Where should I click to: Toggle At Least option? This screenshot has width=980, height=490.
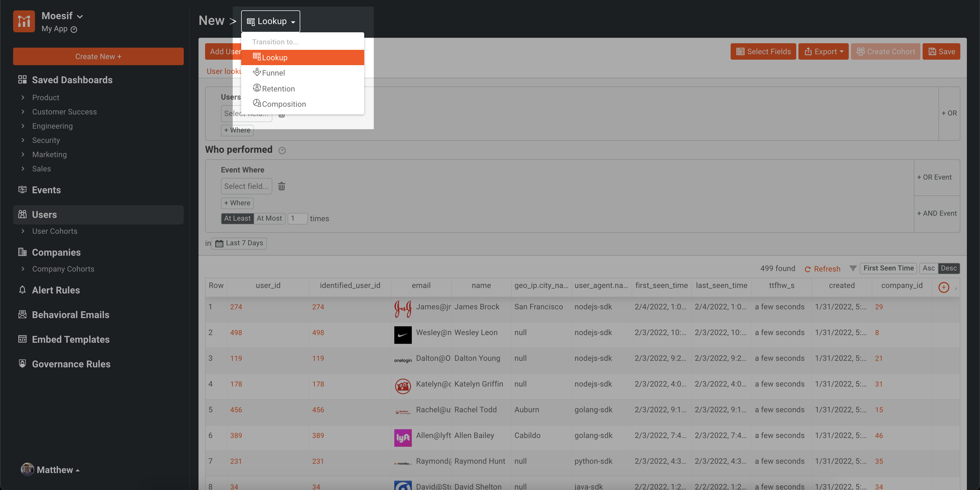(x=237, y=218)
